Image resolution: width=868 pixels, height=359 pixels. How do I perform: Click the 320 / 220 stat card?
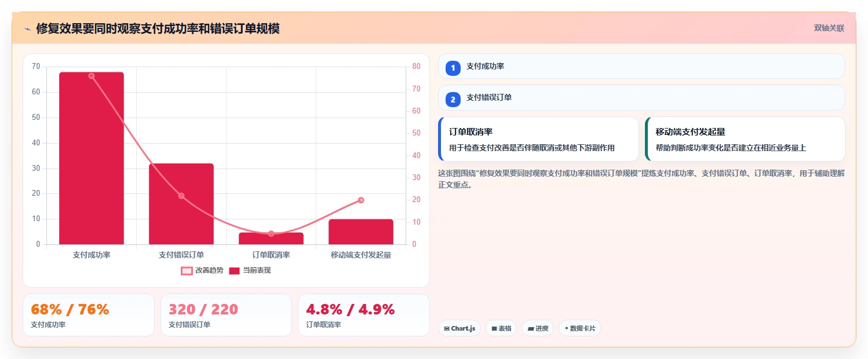tap(226, 315)
